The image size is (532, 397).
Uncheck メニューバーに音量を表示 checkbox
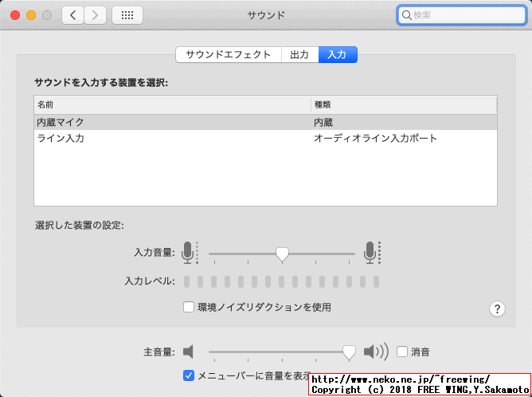[x=189, y=375]
